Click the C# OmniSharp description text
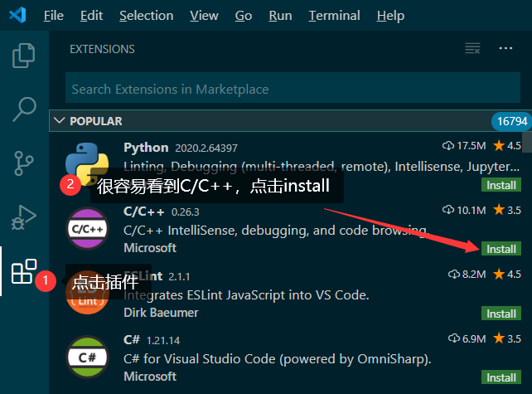Image resolution: width=532 pixels, height=394 pixels. click(x=278, y=359)
